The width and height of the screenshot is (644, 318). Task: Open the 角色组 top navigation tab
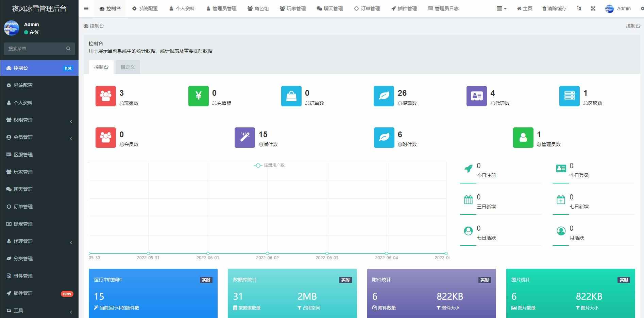pyautogui.click(x=258, y=8)
